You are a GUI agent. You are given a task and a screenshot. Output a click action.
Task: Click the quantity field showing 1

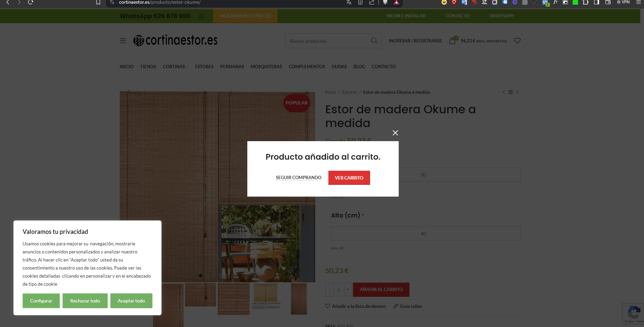339,290
